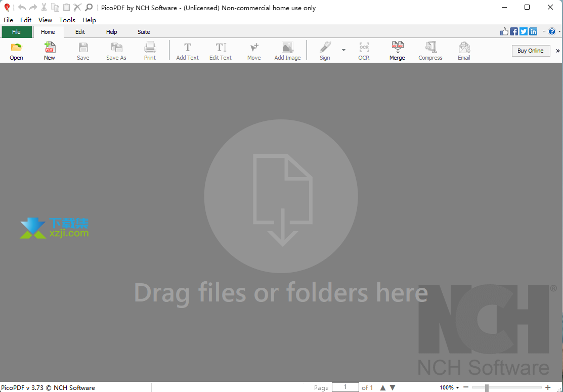Open the blue help question icon
This screenshot has height=392, width=563.
[x=552, y=31]
